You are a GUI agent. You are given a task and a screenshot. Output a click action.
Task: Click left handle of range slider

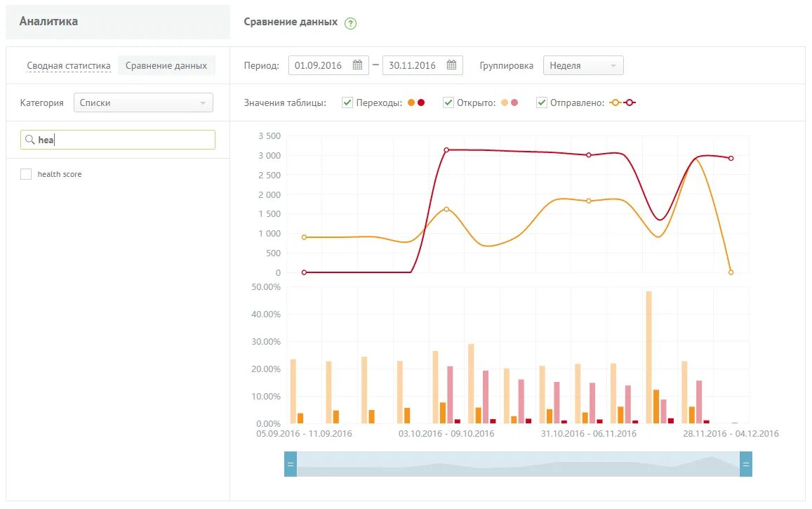(x=291, y=464)
